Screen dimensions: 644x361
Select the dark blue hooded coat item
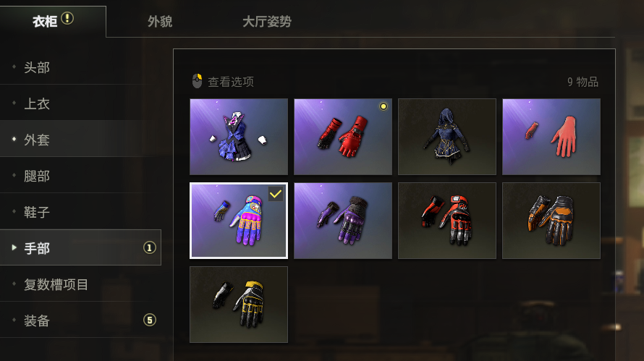(x=447, y=137)
